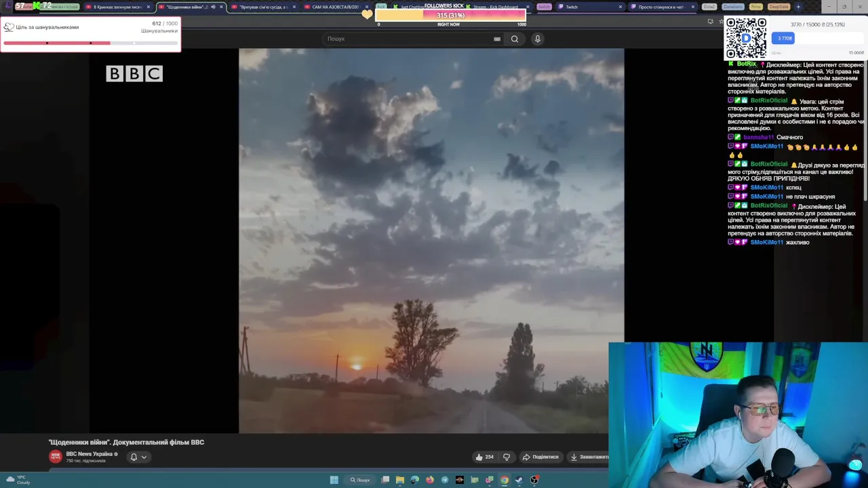Click the SMoKiMo11 'жахливо' chat message
The image size is (868, 488).
tap(769, 242)
